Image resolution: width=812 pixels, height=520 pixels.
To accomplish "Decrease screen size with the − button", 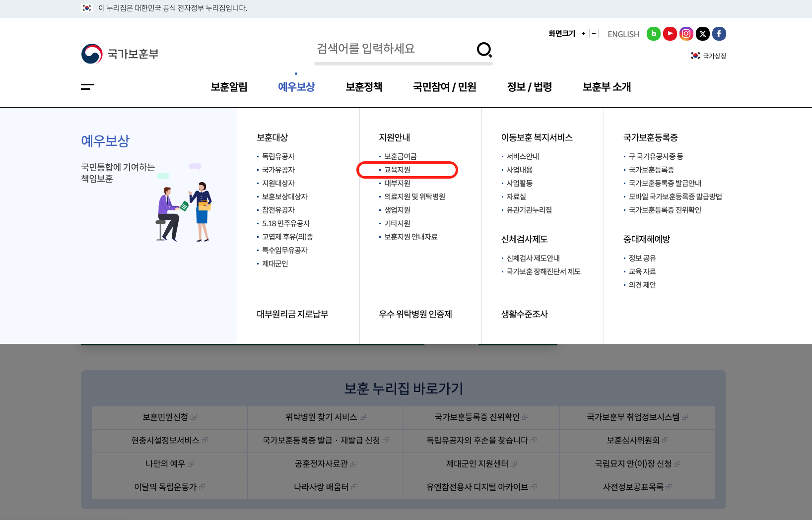I will pyautogui.click(x=594, y=33).
